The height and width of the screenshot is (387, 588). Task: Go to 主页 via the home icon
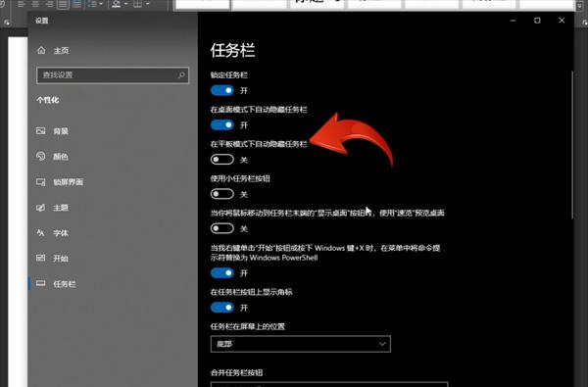pos(41,50)
